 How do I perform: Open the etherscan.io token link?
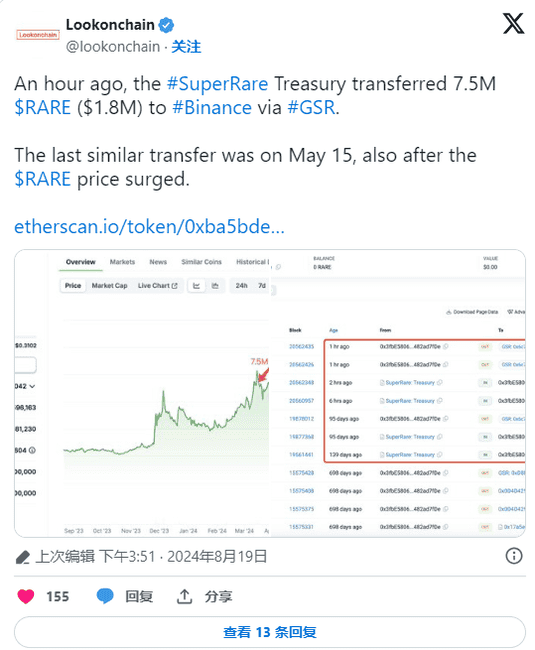(x=150, y=227)
